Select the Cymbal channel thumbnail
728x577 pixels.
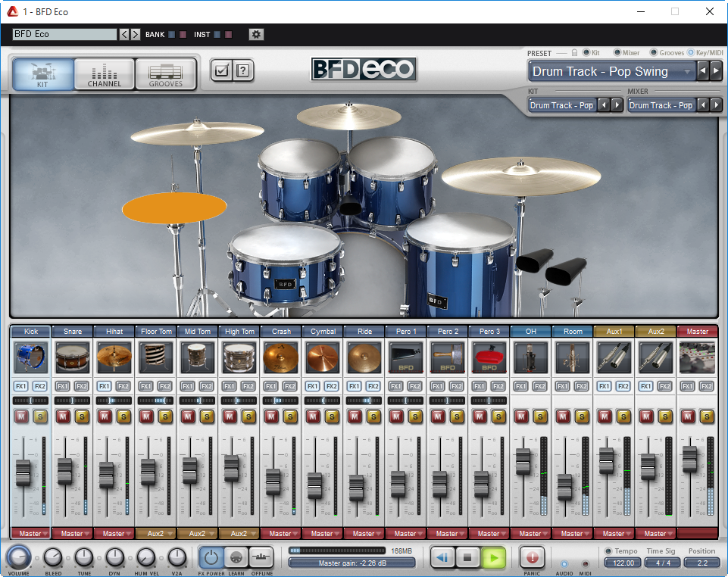tap(323, 357)
